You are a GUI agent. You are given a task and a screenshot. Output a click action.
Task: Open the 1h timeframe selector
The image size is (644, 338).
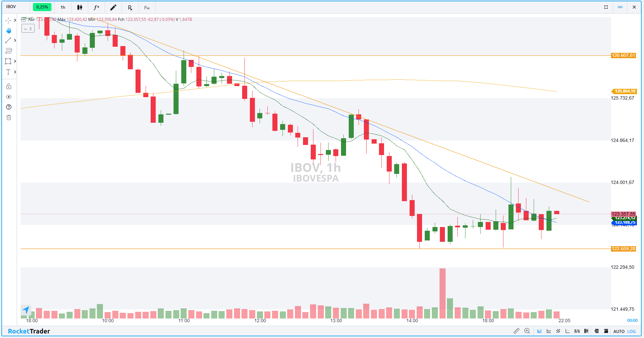coord(63,7)
